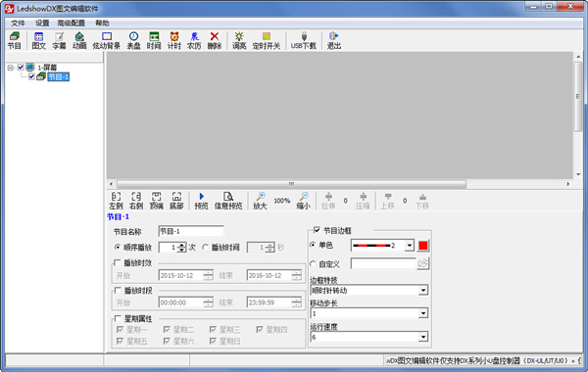
Task: Click the 播放时效 start date field
Action: pos(186,275)
